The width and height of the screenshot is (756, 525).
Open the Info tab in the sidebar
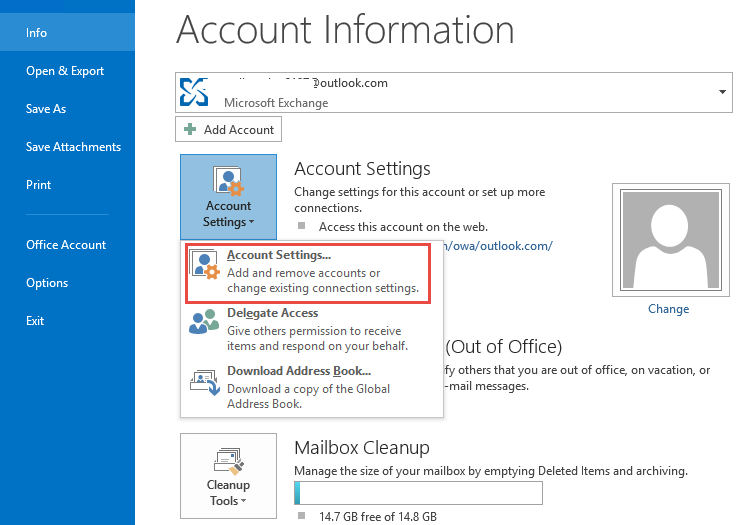67,32
